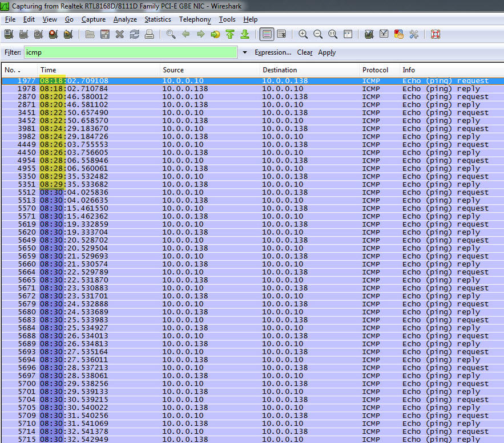The image size is (504, 443).
Task: Open the Telephony menu
Action: 195,19
